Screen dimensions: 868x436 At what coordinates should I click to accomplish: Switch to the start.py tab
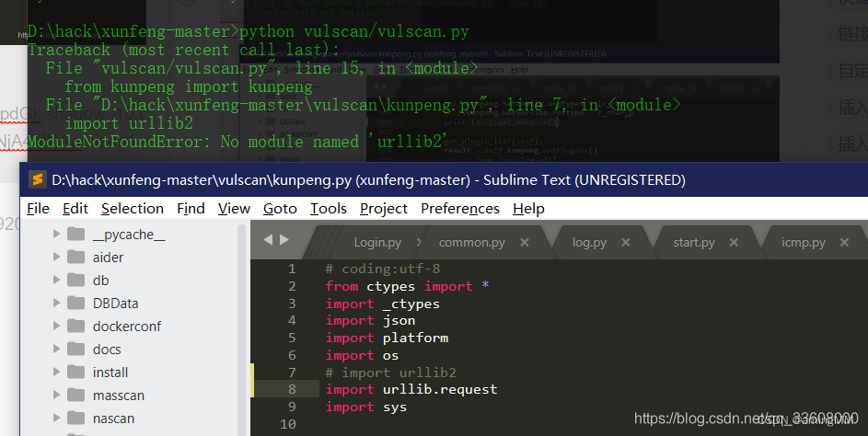tap(694, 242)
